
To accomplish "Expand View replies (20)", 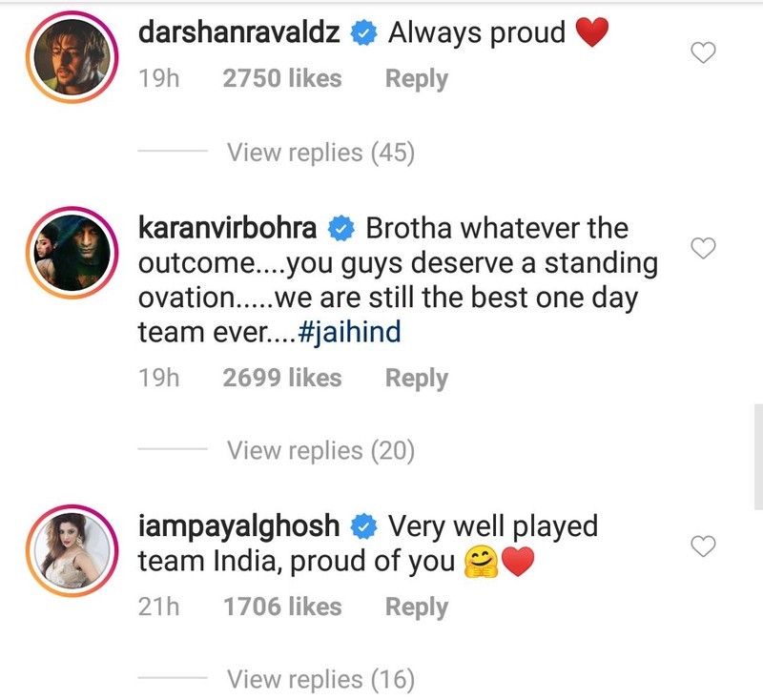I will click(x=320, y=450).
